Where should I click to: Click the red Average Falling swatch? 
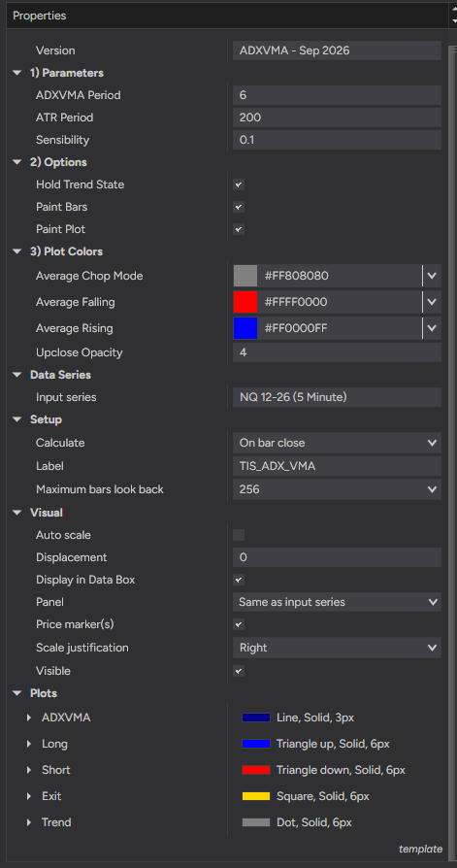pos(245,302)
